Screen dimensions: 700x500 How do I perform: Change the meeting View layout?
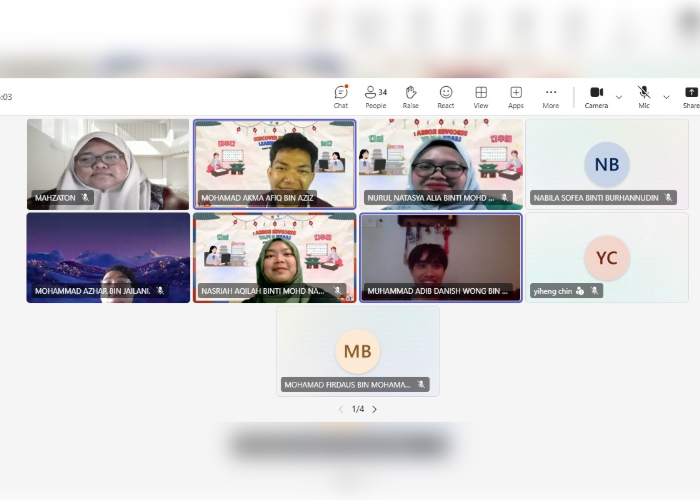pyautogui.click(x=481, y=96)
